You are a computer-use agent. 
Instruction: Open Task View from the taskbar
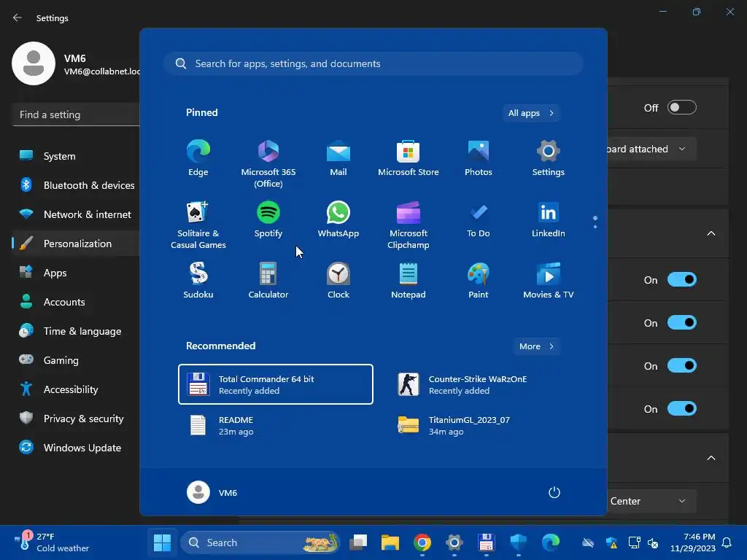tap(358, 542)
